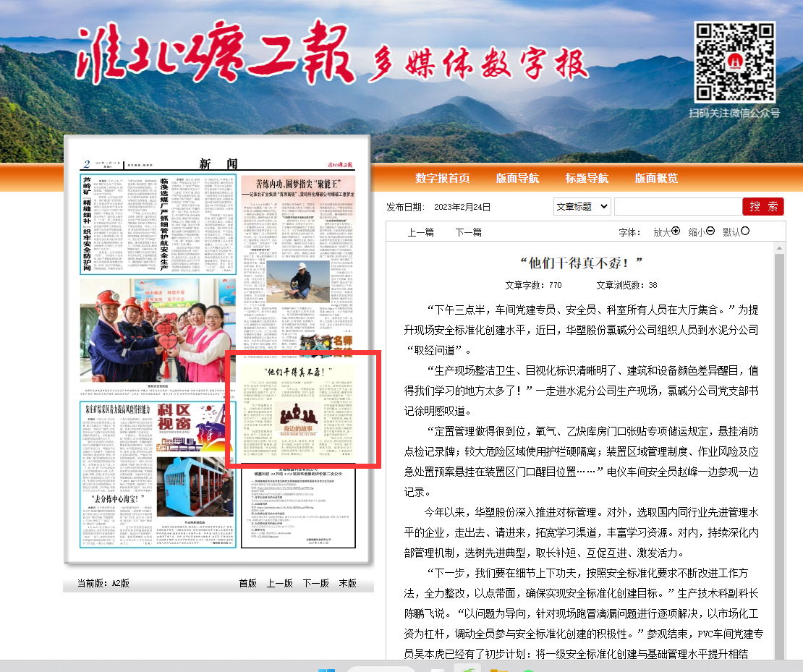Screen dimensions: 803x672
Task: Jump to last page 末版
Action: pos(347,583)
